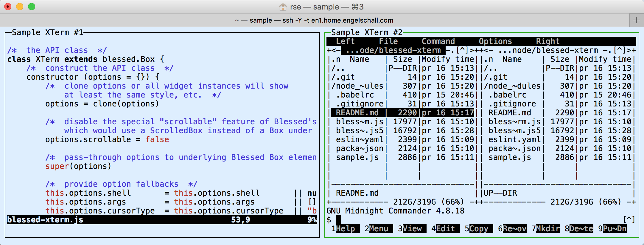Click the 'false' value in XTerm #1 code
The width and height of the screenshot is (644, 245).
tap(157, 139)
